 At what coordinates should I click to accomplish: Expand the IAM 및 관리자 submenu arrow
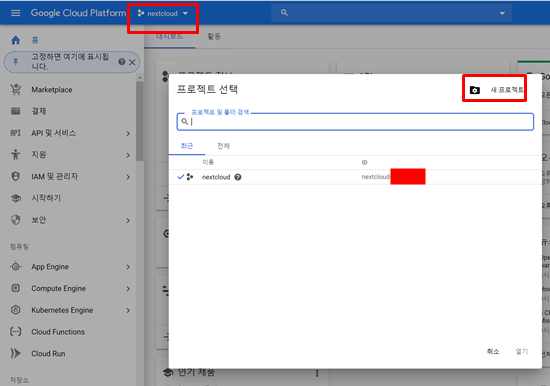point(128,177)
